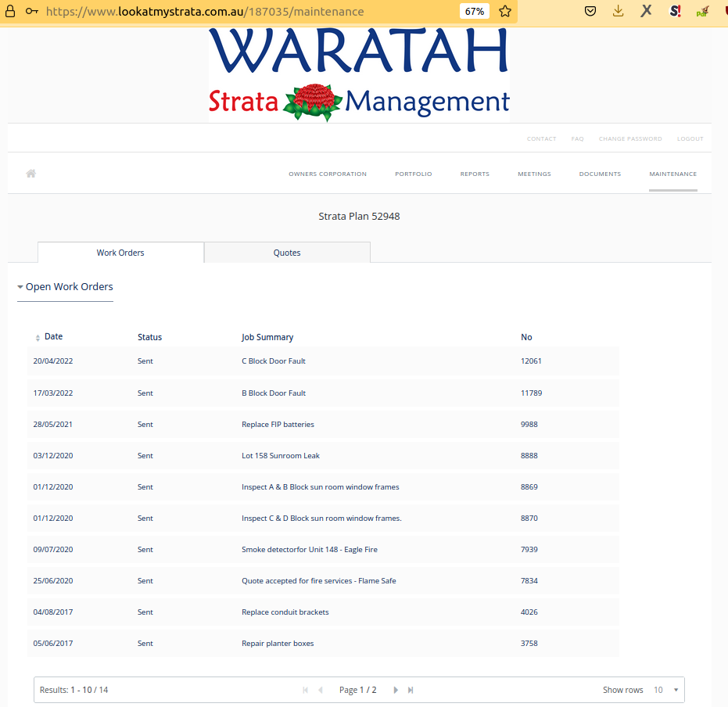Open the Pocket save icon

pos(590,11)
